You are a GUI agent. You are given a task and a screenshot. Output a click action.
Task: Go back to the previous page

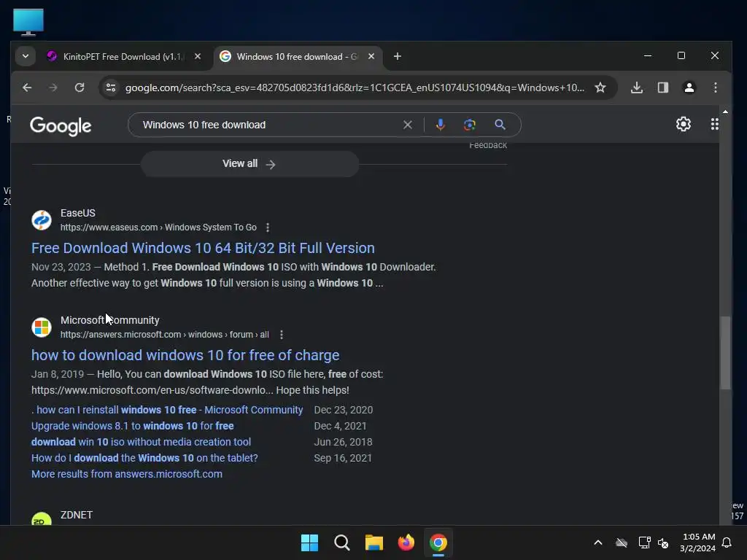pyautogui.click(x=27, y=87)
